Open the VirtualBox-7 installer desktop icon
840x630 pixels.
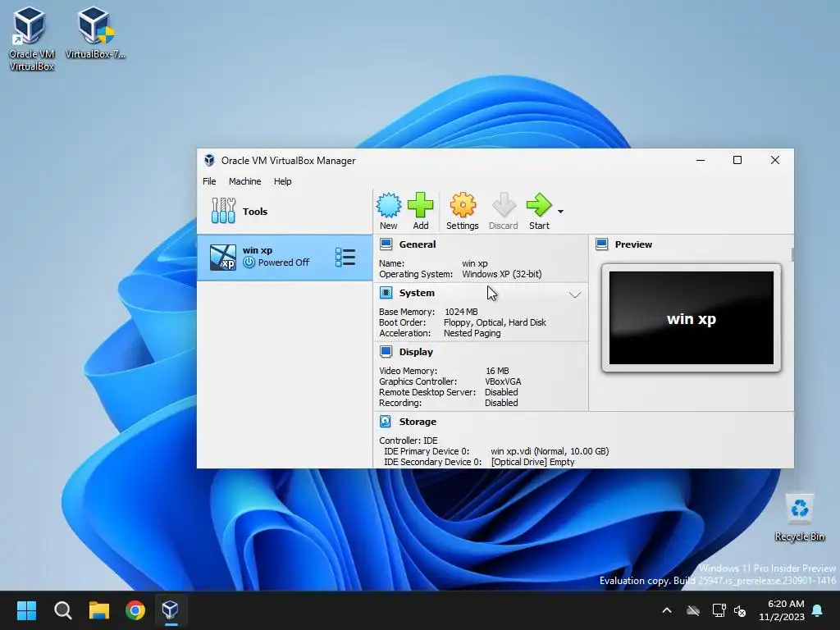pos(95,32)
